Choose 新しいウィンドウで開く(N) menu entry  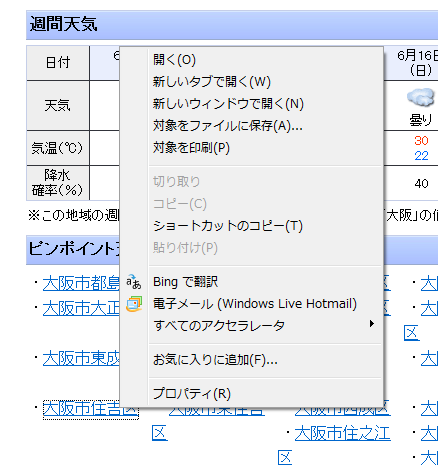click(x=251, y=104)
